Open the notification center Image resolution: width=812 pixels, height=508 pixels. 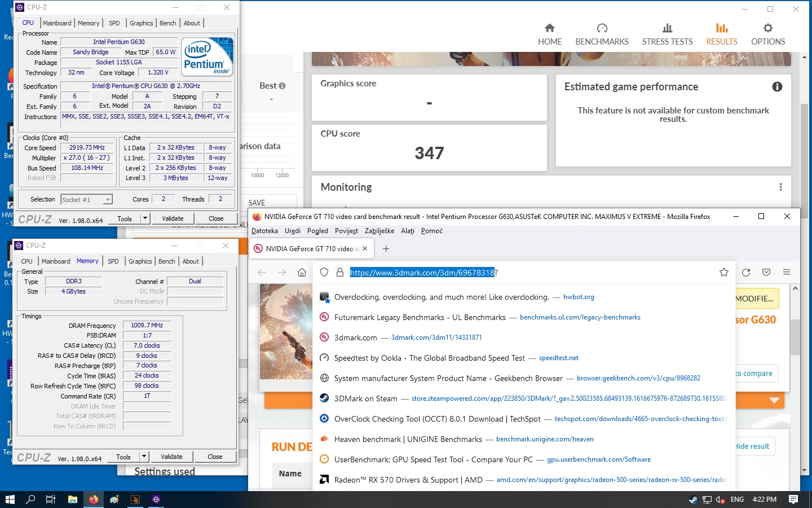(793, 500)
